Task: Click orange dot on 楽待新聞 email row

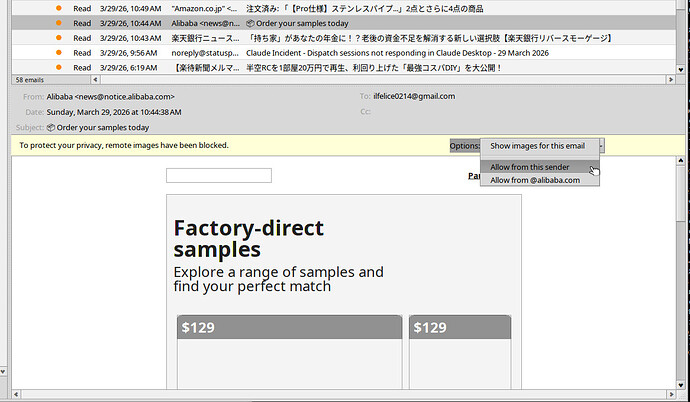Action: coord(59,67)
